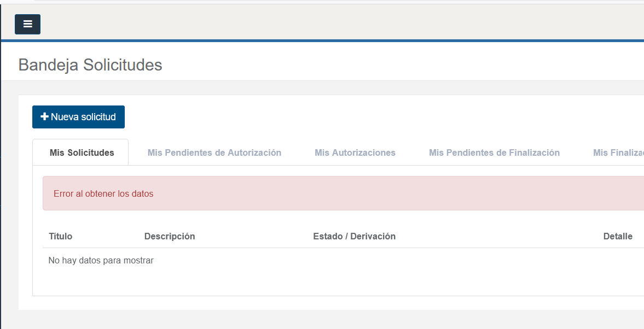
Task: Click the Bandeja Solicitudes page heading
Action: 90,65
